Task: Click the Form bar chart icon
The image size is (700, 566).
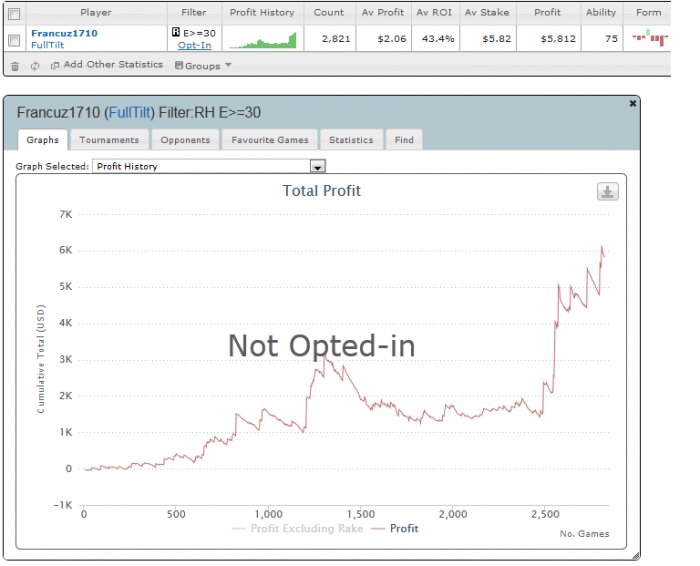Action: pyautogui.click(x=650, y=38)
